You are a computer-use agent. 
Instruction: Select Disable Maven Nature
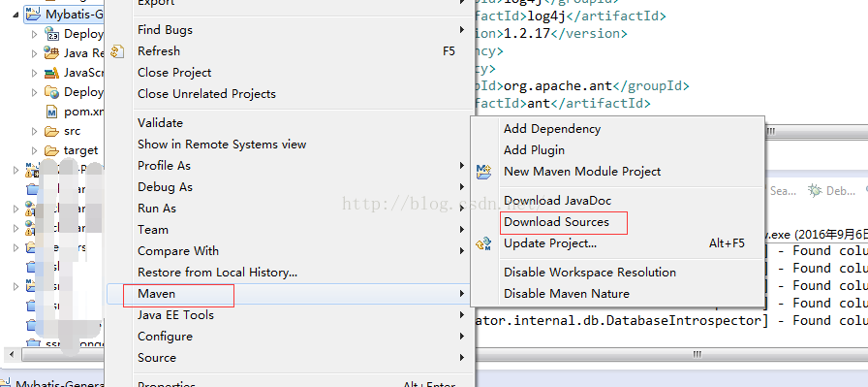coord(617,294)
